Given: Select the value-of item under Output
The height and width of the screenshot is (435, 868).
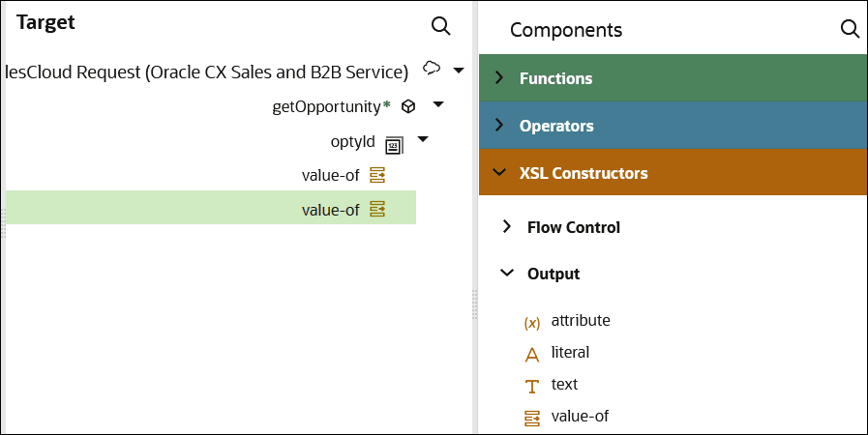Looking at the screenshot, I should coord(579,417).
